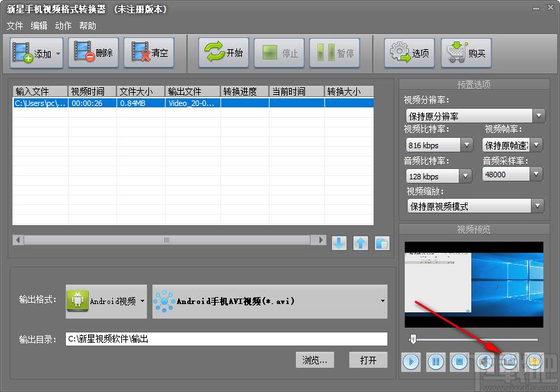Viewport: 560px width, 392px height.
Task: Click the video preview thumbnail
Action: point(474,285)
